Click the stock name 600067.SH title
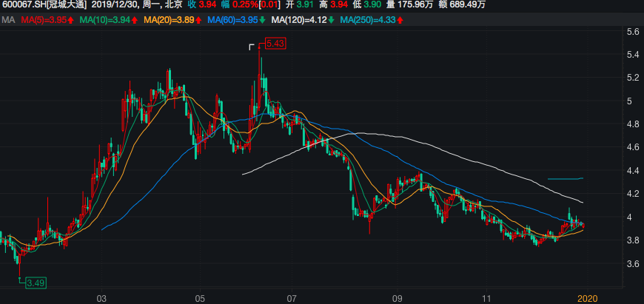The height and width of the screenshot is (304, 644). point(44,6)
